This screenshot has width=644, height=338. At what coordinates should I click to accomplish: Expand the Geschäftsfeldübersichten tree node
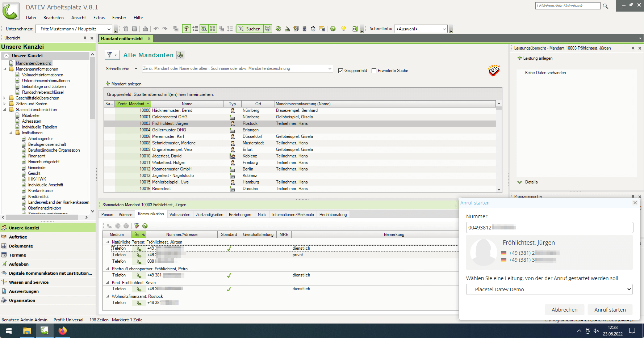point(4,98)
